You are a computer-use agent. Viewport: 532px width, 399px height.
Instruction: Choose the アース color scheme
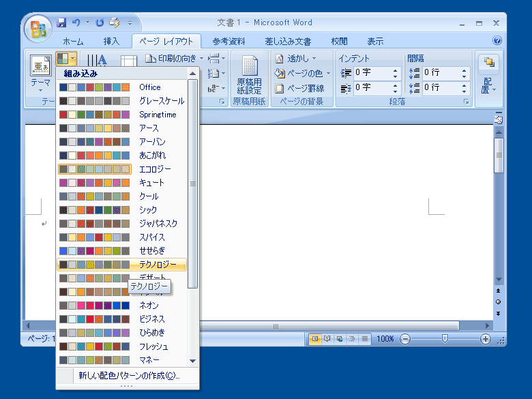pyautogui.click(x=122, y=128)
